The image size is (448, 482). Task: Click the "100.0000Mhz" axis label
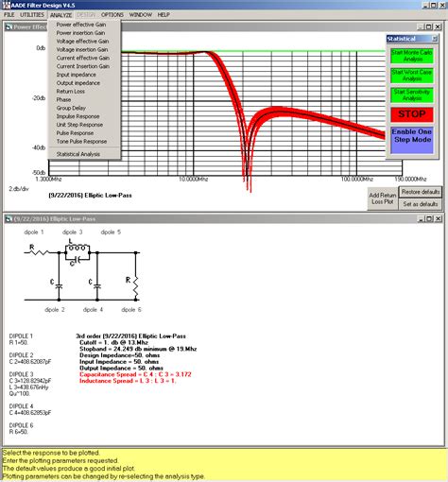(x=356, y=180)
